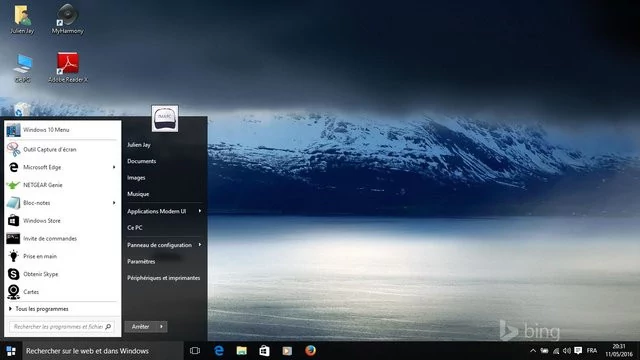The height and width of the screenshot is (360, 640).
Task: Click the FRA language indicator
Action: (x=592, y=351)
